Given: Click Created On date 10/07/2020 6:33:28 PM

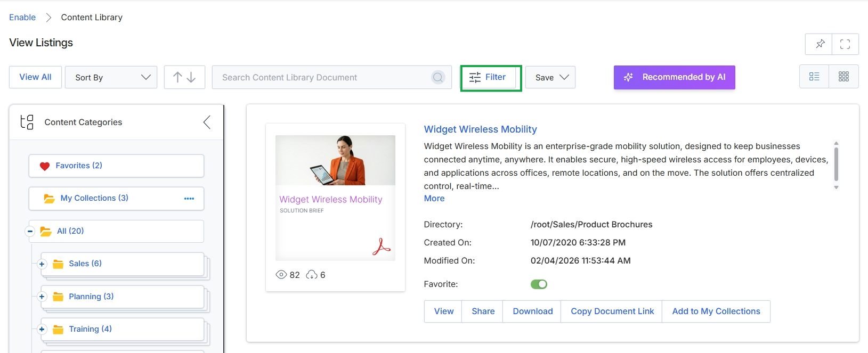Looking at the screenshot, I should [x=578, y=243].
